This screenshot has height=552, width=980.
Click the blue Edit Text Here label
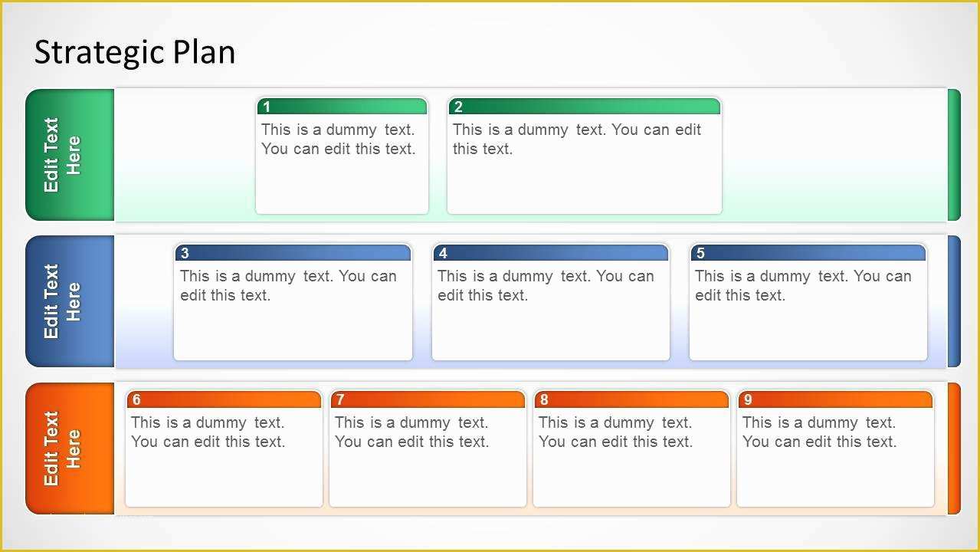pos(62,301)
